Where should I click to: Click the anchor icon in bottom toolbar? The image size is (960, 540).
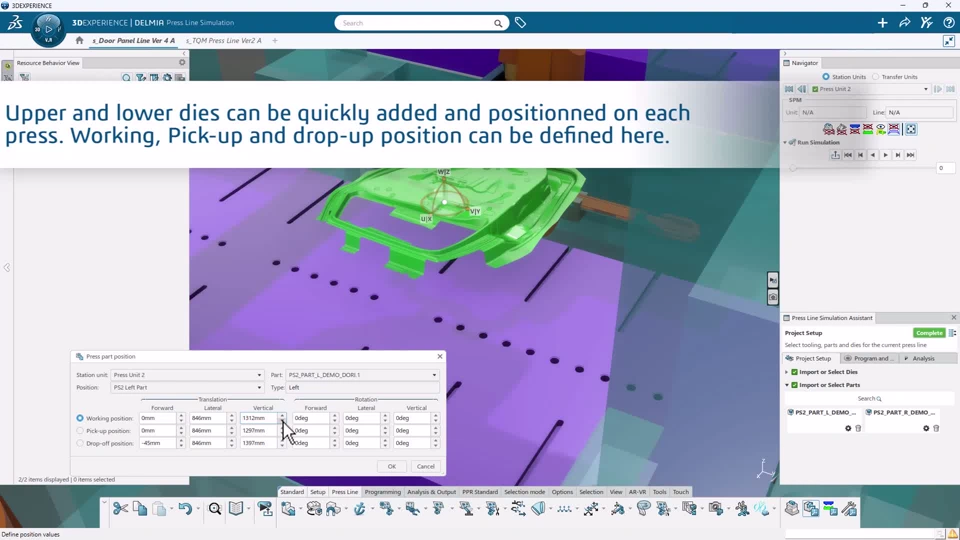[x=360, y=508]
